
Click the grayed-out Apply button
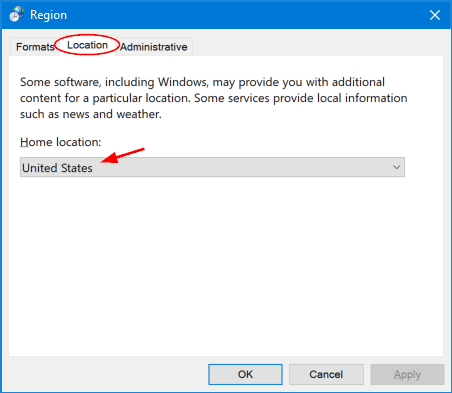click(x=407, y=374)
